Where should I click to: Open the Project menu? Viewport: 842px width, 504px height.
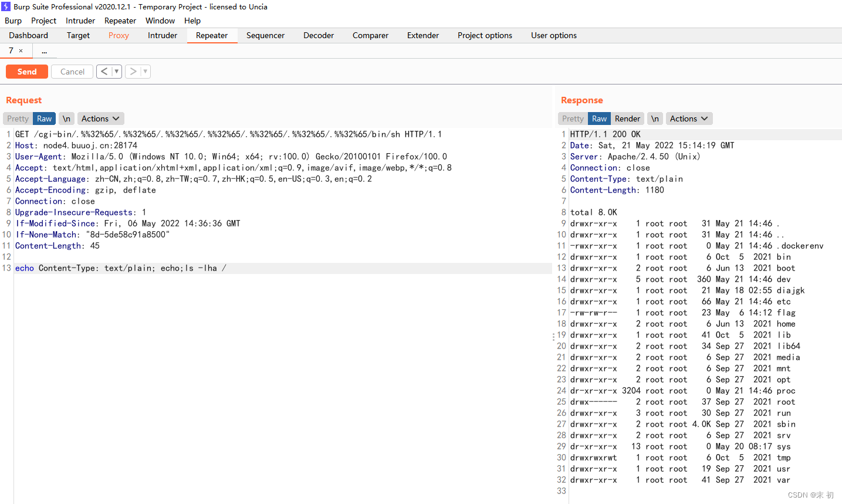click(44, 21)
